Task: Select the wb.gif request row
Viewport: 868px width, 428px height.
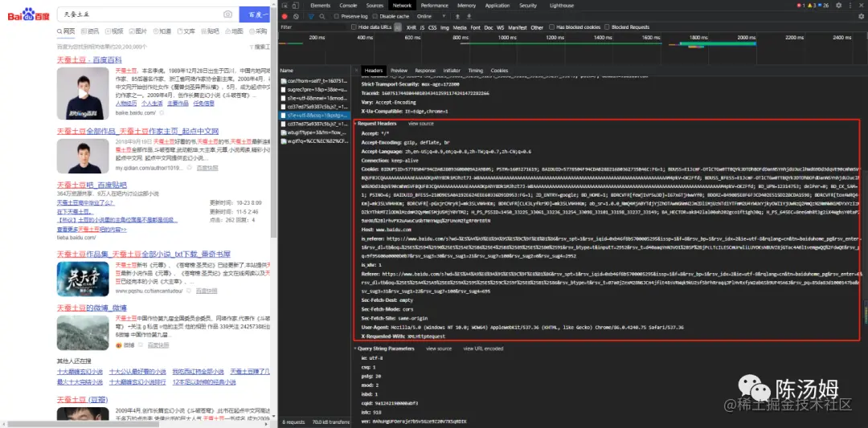Action: tap(314, 132)
